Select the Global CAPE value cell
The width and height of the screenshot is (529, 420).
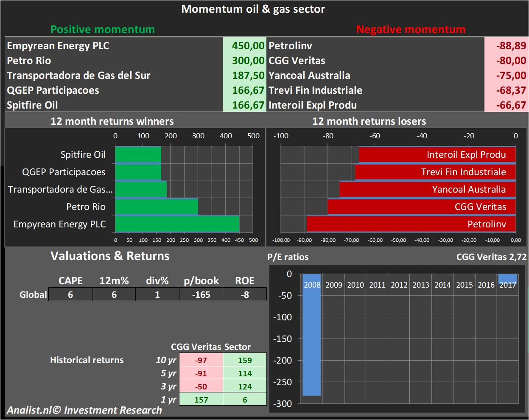click(70, 294)
